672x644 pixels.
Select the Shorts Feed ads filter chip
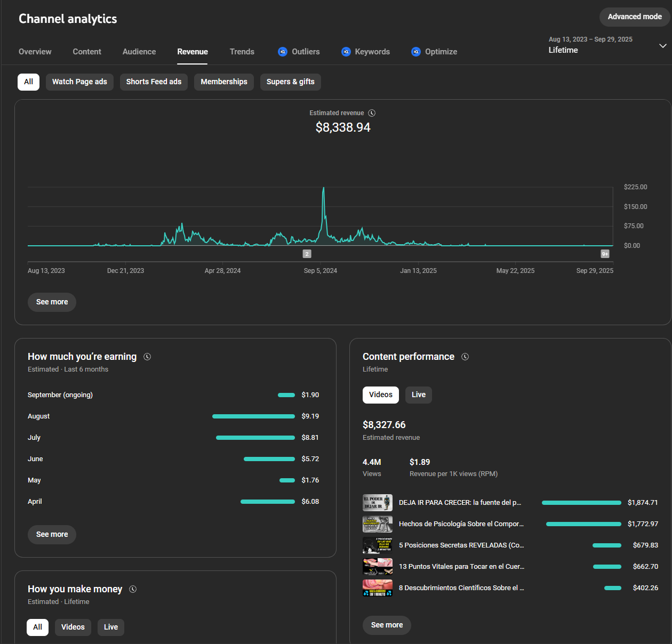click(x=154, y=82)
